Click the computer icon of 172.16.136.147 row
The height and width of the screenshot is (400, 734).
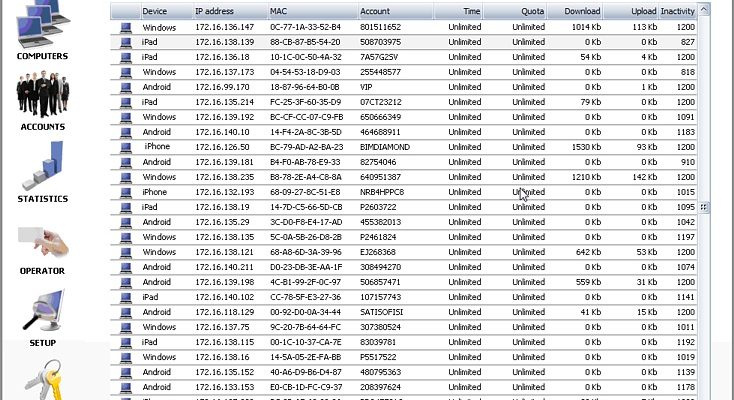pos(125,28)
